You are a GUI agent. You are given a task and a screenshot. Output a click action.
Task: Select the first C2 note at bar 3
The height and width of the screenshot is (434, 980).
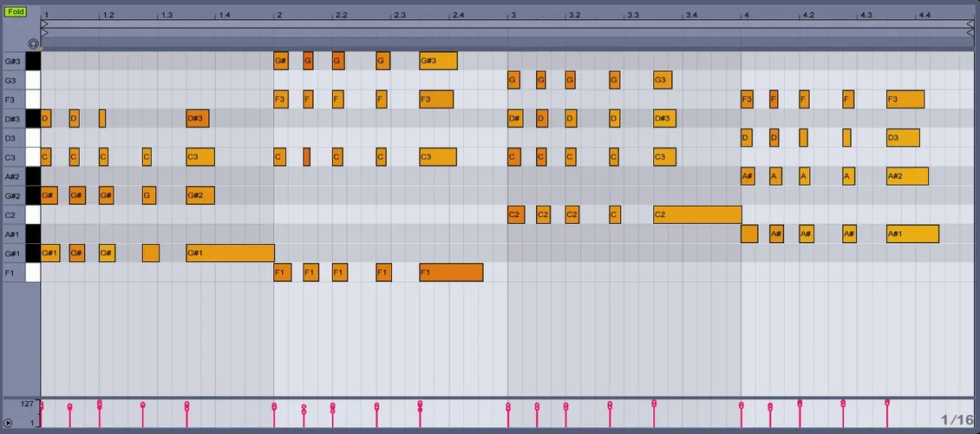[x=516, y=215]
